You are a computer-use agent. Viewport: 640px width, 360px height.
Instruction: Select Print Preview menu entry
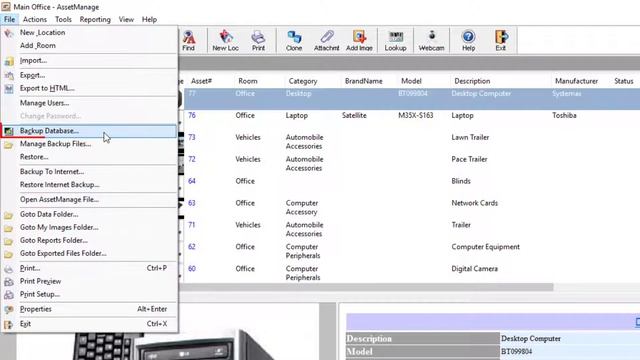coord(89,281)
